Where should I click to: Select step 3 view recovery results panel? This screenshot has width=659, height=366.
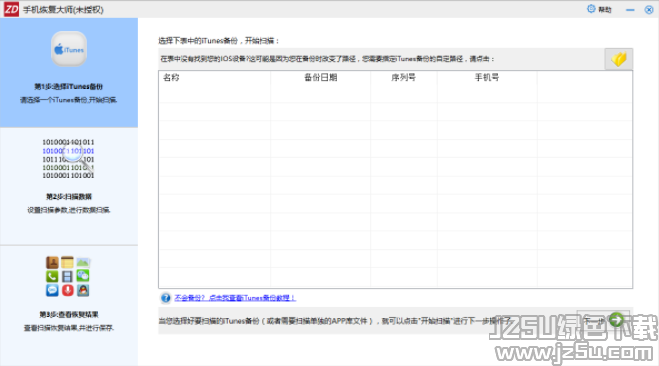69,305
